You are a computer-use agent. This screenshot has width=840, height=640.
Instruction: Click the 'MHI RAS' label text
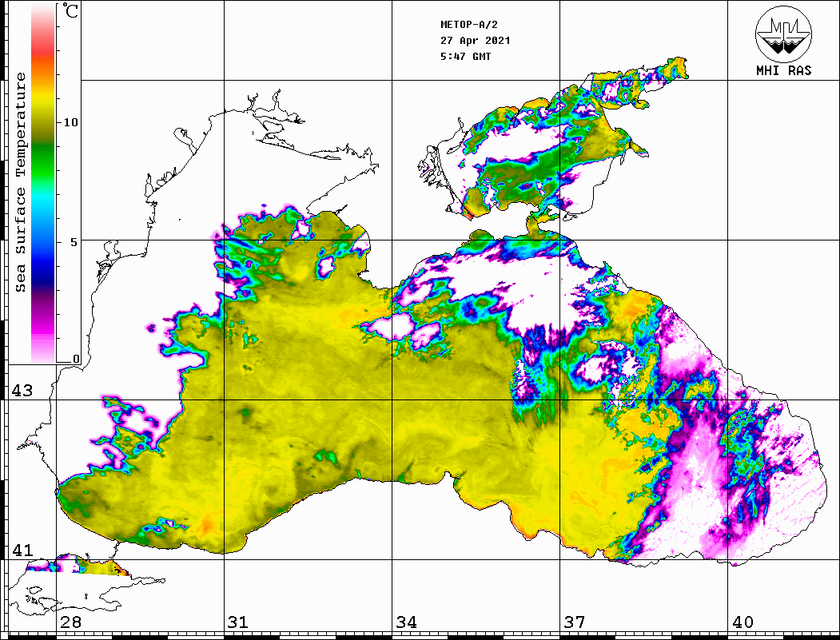tap(784, 70)
